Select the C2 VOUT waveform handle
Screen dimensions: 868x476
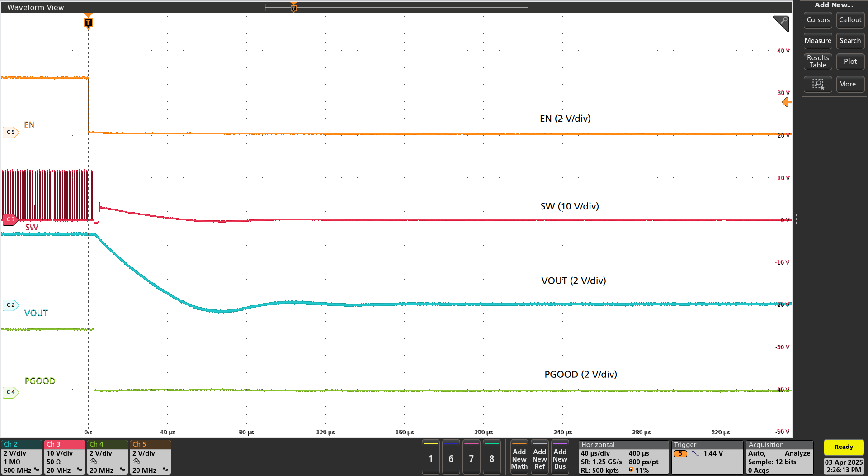tap(10, 305)
